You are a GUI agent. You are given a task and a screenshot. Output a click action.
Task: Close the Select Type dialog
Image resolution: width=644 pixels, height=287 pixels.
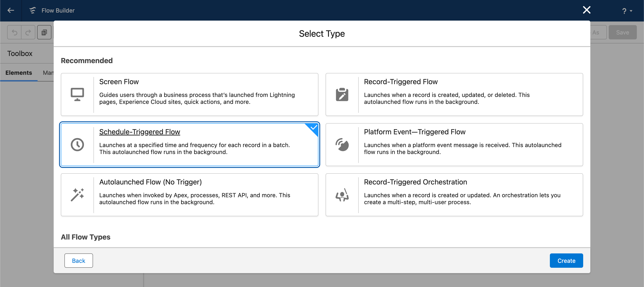coord(587,10)
